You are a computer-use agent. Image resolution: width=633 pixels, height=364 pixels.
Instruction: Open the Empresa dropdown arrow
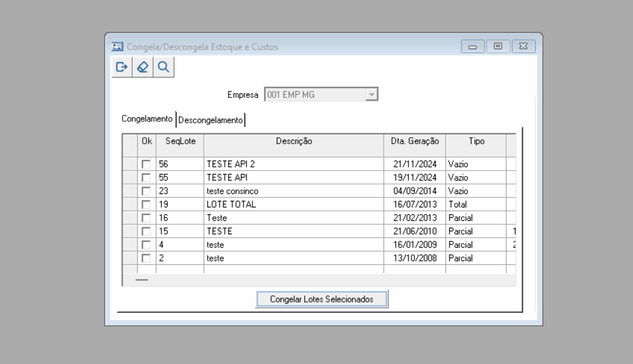[x=371, y=94]
